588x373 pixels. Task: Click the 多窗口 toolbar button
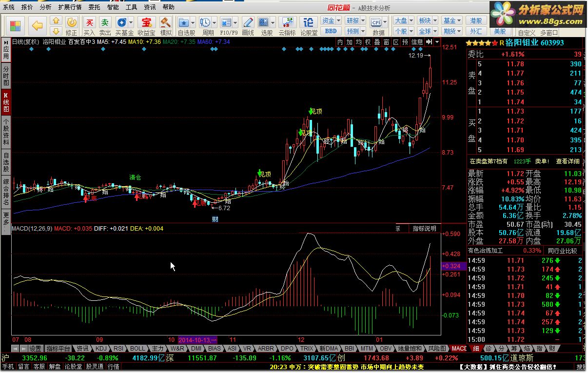coord(549,32)
